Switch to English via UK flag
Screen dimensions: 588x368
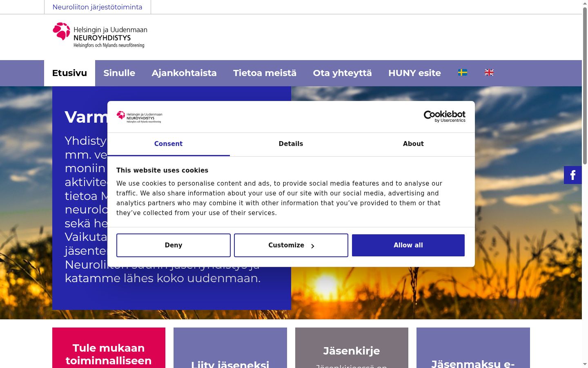coord(489,73)
